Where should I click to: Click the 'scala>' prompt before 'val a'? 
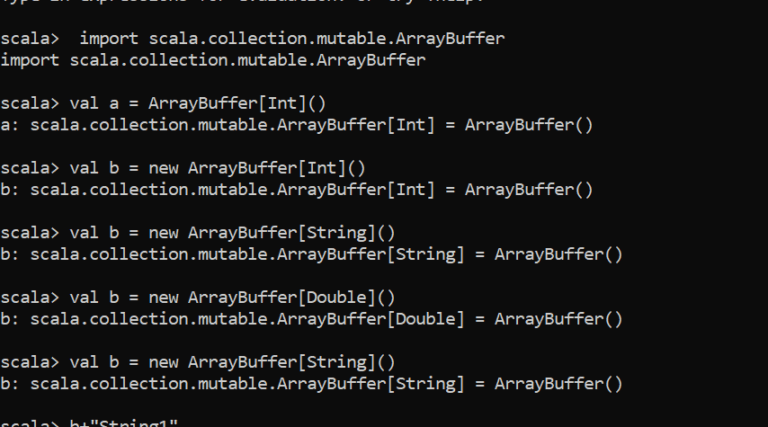[x=30, y=104]
